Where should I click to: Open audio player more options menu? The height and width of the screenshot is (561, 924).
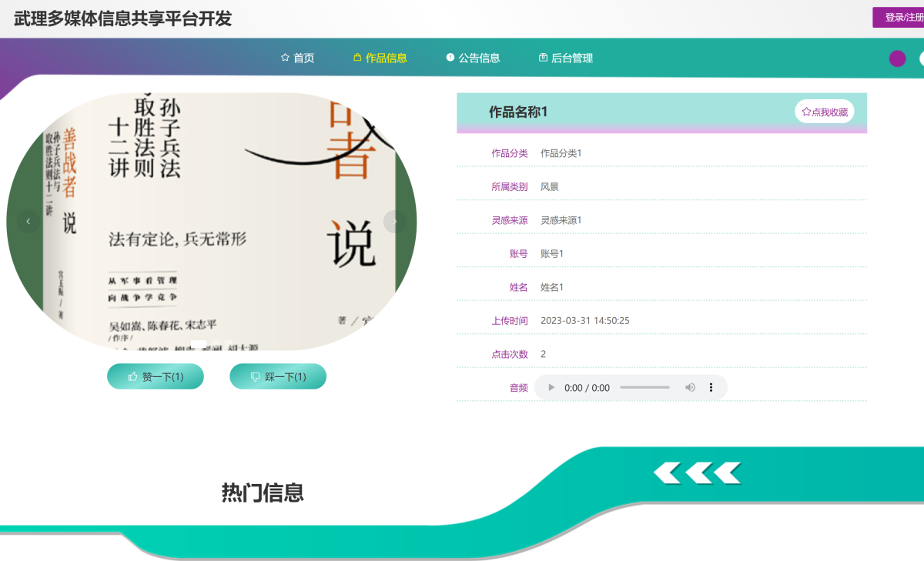[711, 388]
